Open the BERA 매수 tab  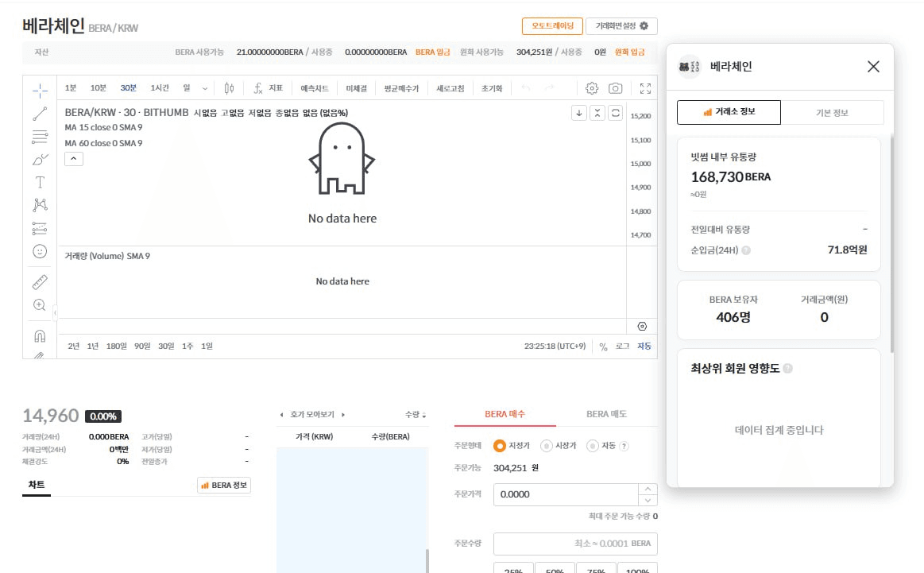coord(505,414)
